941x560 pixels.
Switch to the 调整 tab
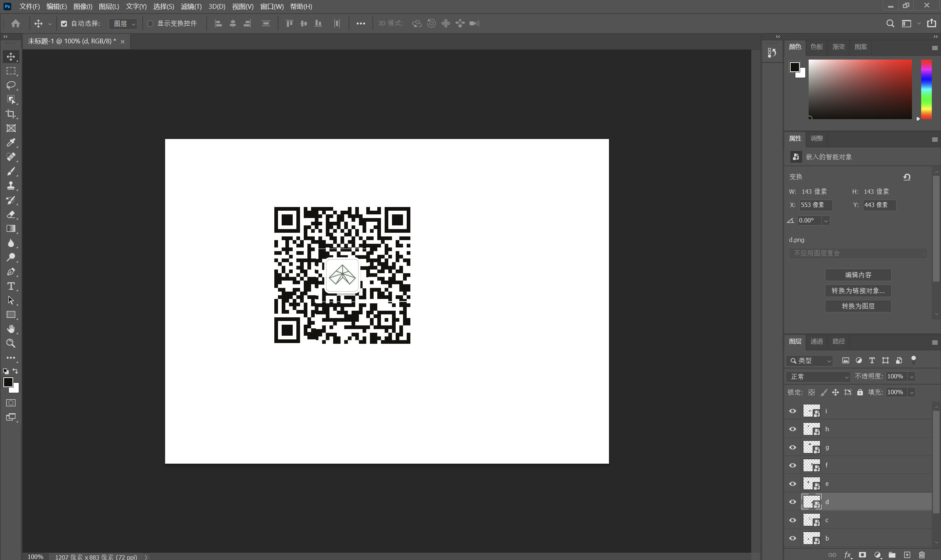point(817,139)
